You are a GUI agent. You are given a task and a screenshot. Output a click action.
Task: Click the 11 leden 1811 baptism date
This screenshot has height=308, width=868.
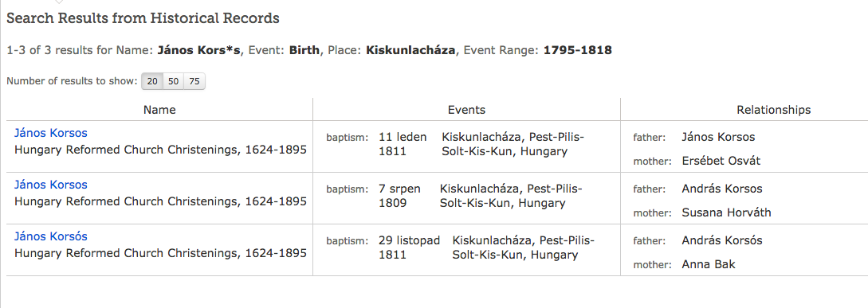click(x=403, y=144)
